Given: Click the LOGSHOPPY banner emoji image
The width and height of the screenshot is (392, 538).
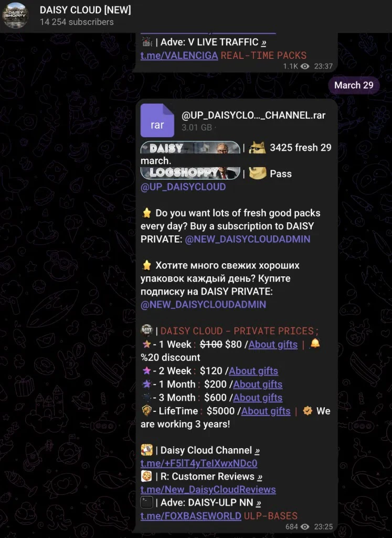Looking at the screenshot, I should coord(190,173).
